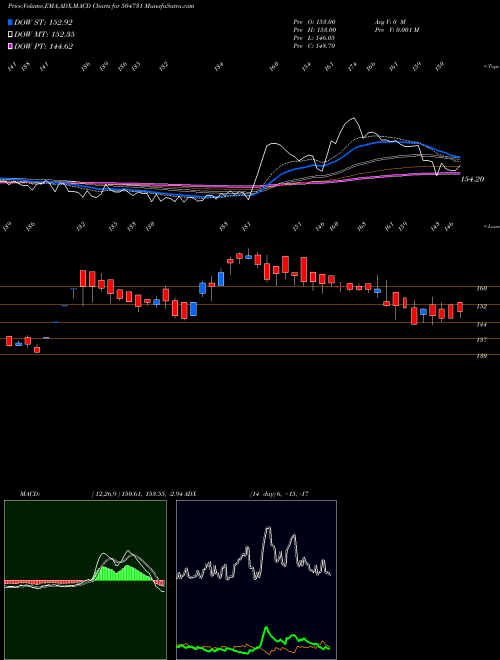Click the 174 top value label
500x660 pixels.
[x=353, y=65]
